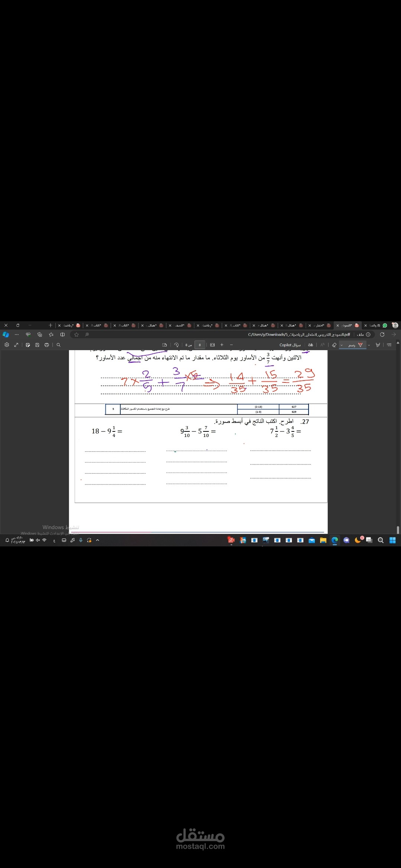Close the الصف tab
The height and width of the screenshot is (868, 401).
coord(170,325)
